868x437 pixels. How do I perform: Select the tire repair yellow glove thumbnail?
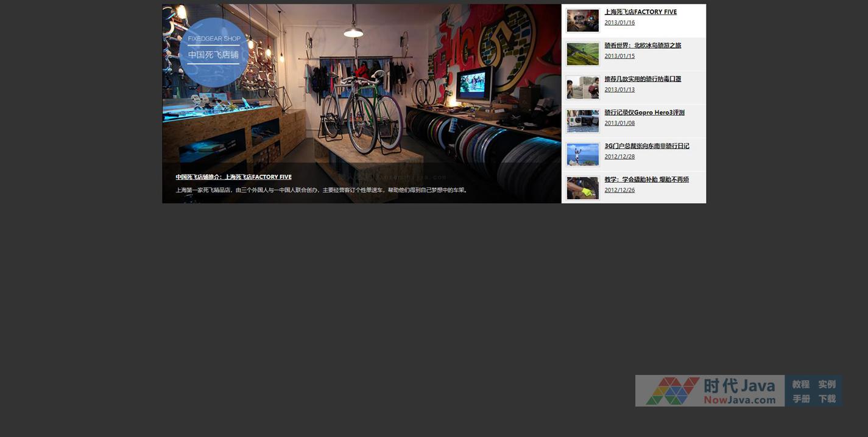click(582, 188)
